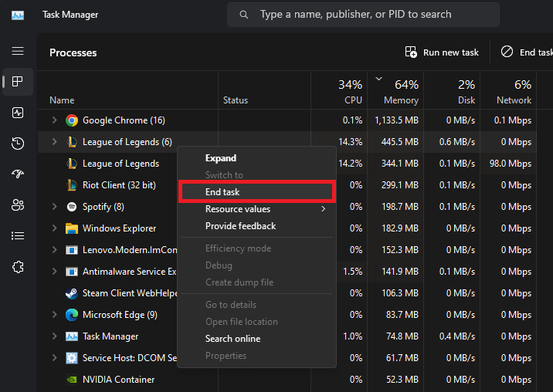The width and height of the screenshot is (553, 392).
Task: Expand the Google Chrome (16) group
Action: [54, 120]
